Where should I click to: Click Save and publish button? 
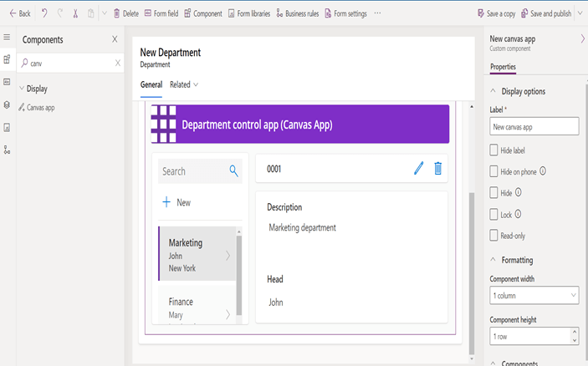(x=546, y=13)
